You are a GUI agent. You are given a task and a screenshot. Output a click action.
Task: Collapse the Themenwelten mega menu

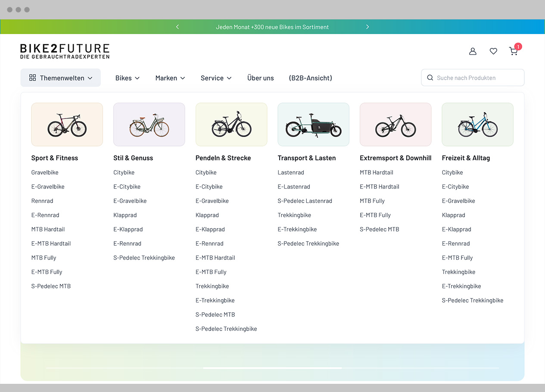pyautogui.click(x=61, y=78)
